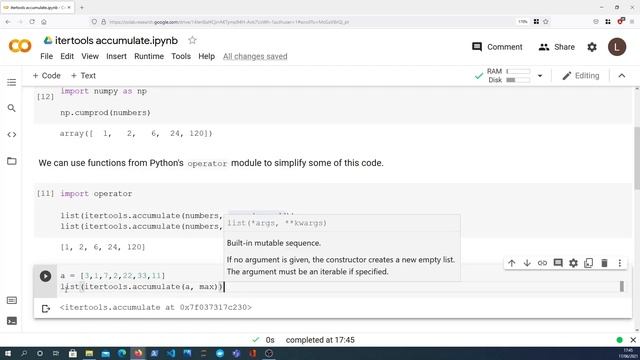Delete the current cell
The image size is (640, 360).
pos(604,263)
